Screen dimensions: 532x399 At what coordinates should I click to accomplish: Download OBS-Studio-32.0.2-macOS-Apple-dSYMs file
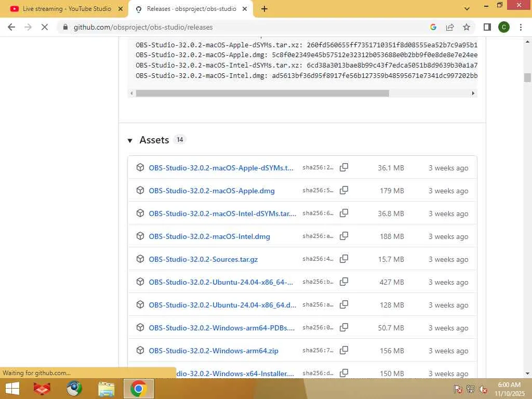(x=221, y=168)
